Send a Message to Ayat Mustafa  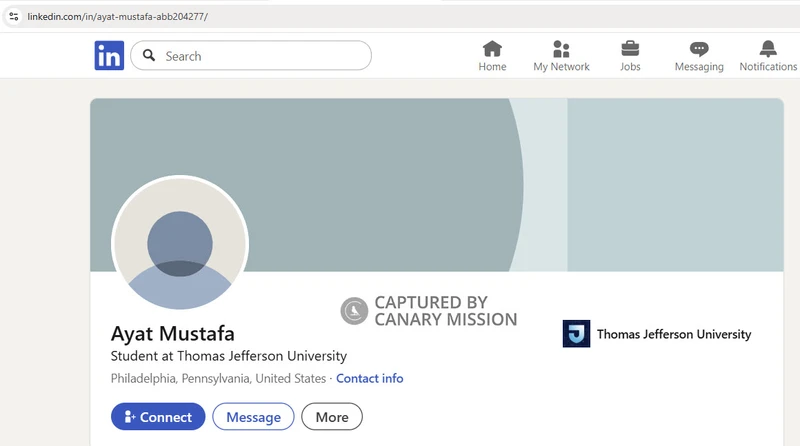(x=254, y=417)
